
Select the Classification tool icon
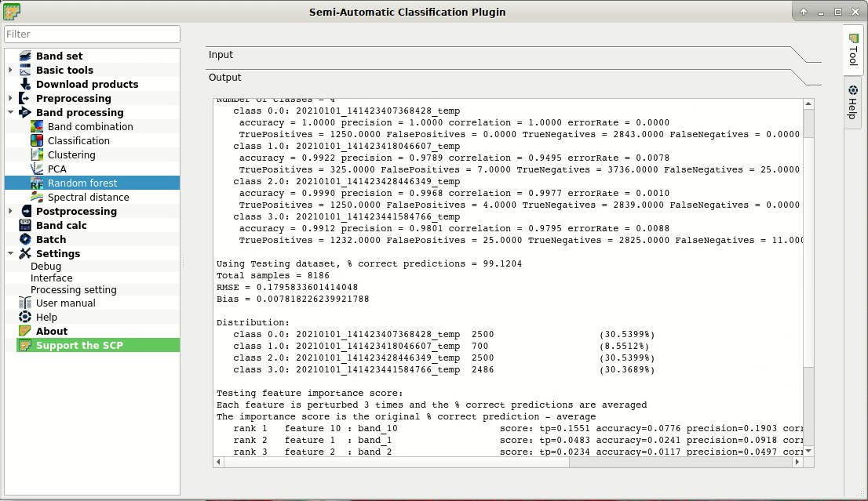(37, 140)
